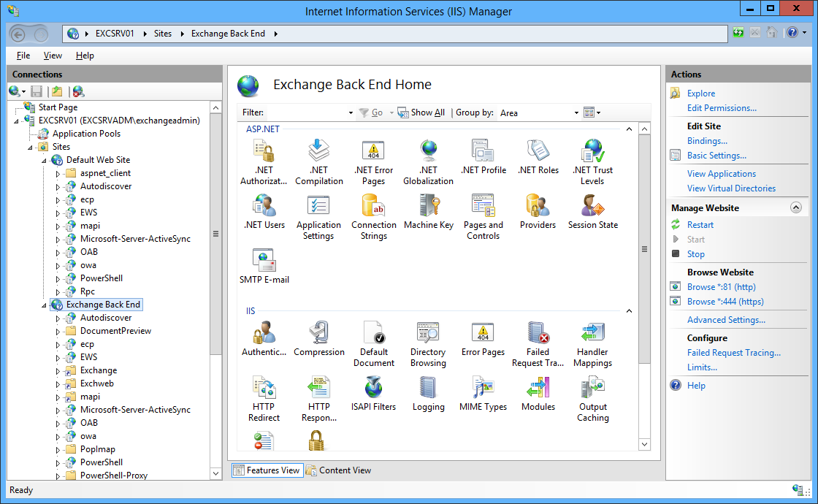Viewport: 818px width, 504px height.
Task: Collapse the Manage Website section
Action: point(796,207)
